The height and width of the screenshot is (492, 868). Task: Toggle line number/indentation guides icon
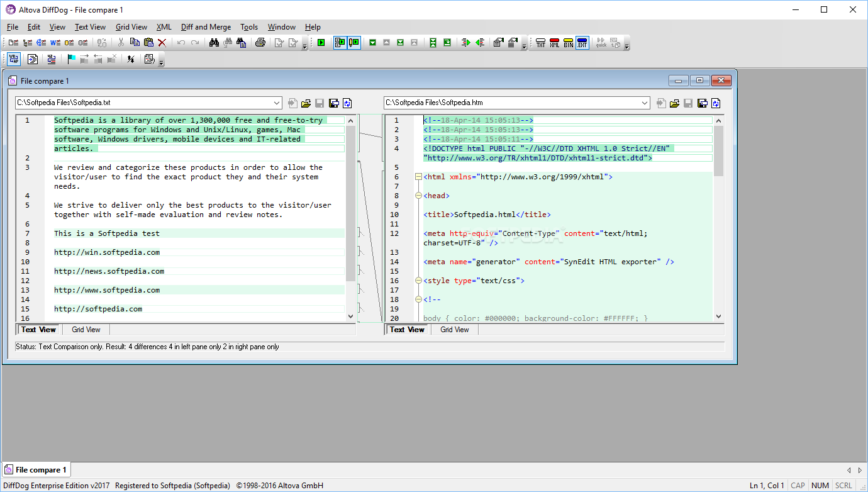tap(52, 59)
